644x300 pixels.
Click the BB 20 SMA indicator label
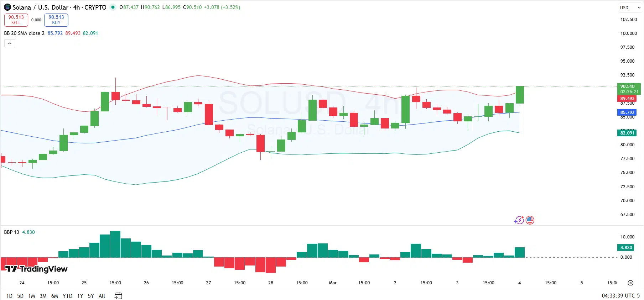(x=24, y=33)
